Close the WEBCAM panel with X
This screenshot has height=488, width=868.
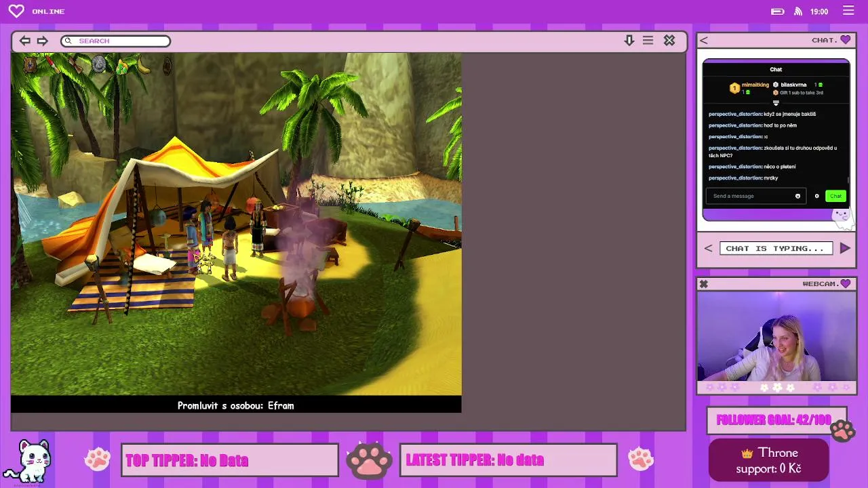click(704, 284)
